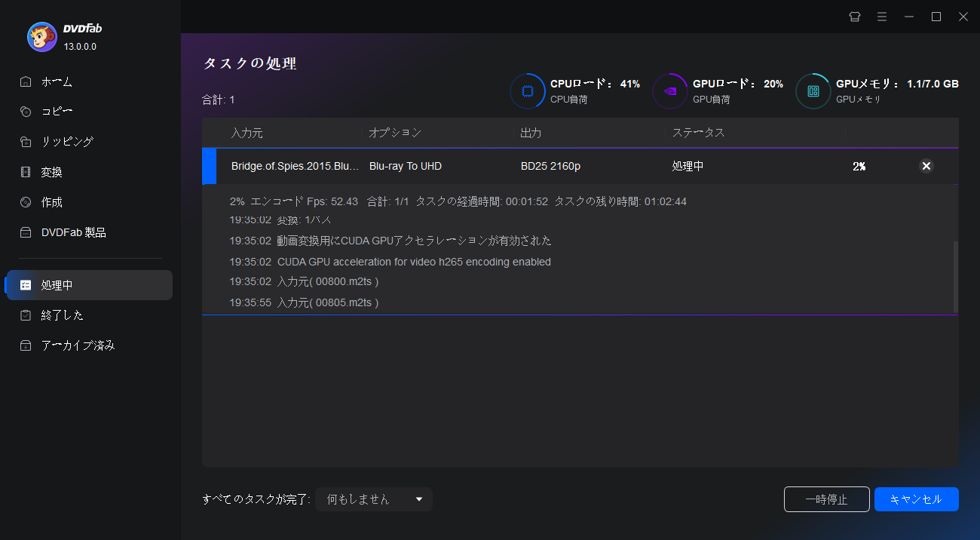980x540 pixels.
Task: Open the hamburger menu in title bar
Action: 882,17
